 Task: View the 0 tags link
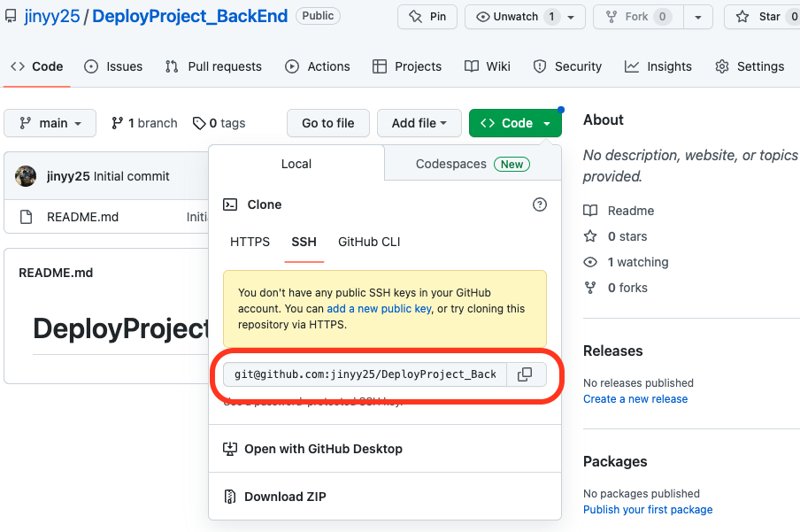tap(219, 123)
